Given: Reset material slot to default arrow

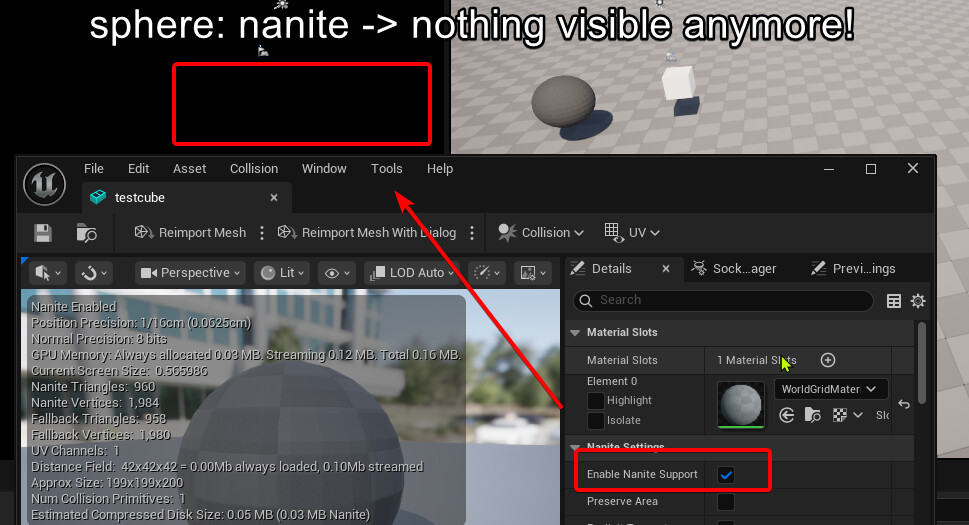Looking at the screenshot, I should point(903,404).
